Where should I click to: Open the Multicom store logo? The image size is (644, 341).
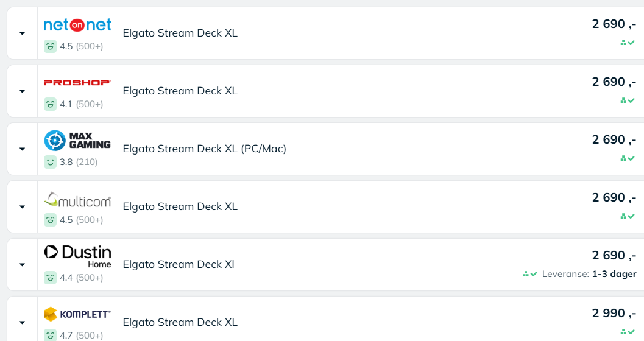[77, 200]
